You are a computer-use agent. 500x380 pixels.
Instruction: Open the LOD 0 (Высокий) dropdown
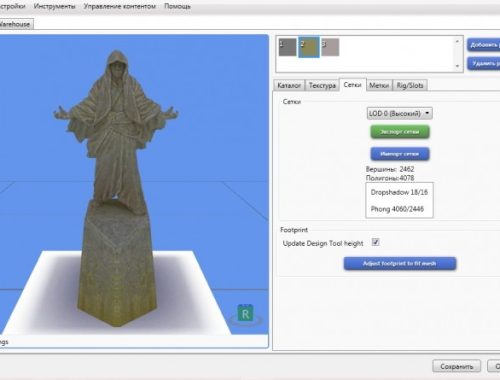click(x=400, y=113)
